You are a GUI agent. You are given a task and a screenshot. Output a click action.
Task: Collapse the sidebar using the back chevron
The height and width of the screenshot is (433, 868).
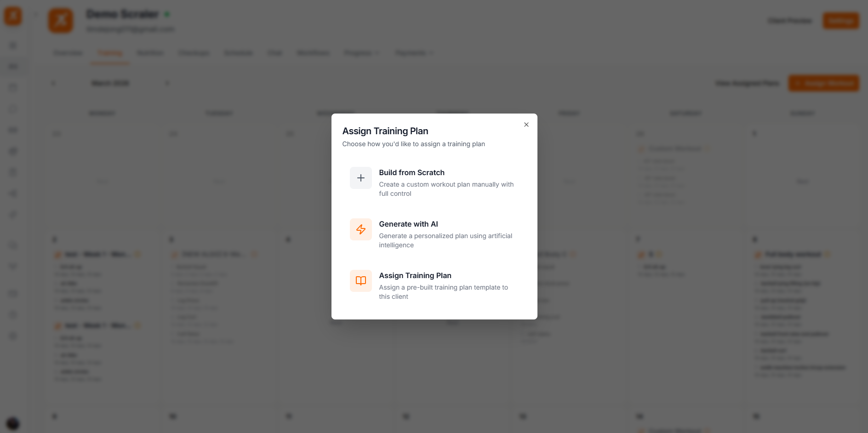(x=36, y=14)
